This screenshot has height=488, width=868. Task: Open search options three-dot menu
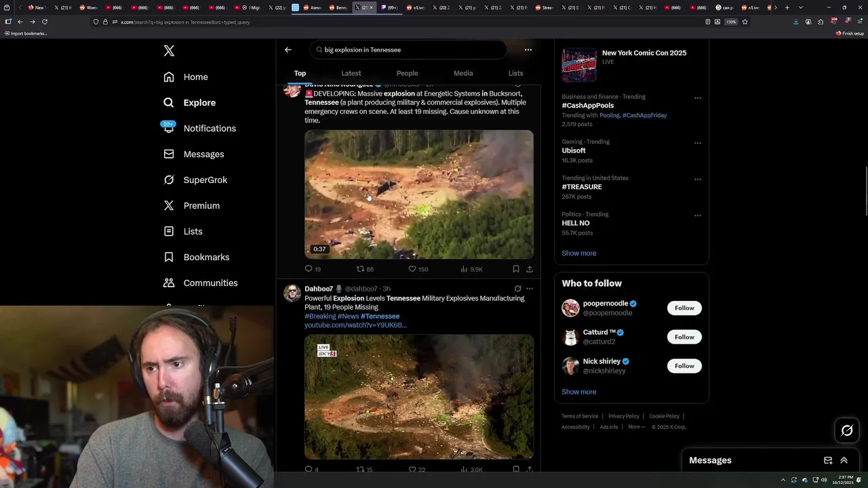coord(528,49)
